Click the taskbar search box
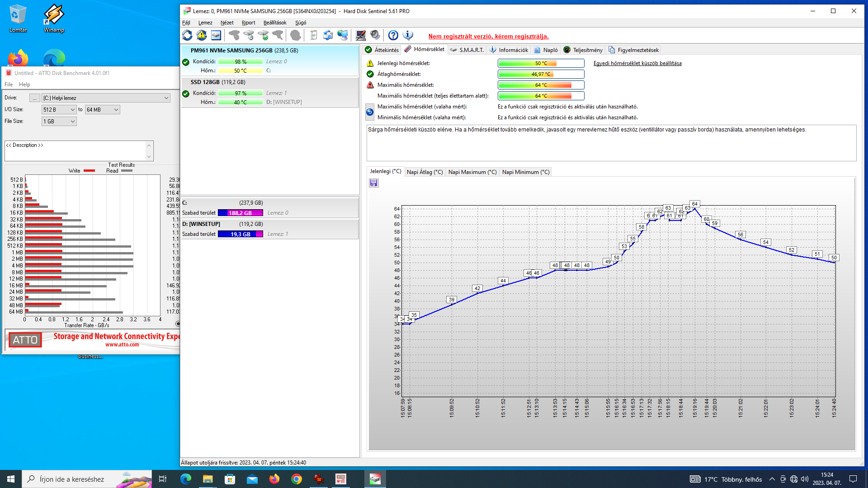The height and width of the screenshot is (488, 868). pyautogui.click(x=87, y=479)
